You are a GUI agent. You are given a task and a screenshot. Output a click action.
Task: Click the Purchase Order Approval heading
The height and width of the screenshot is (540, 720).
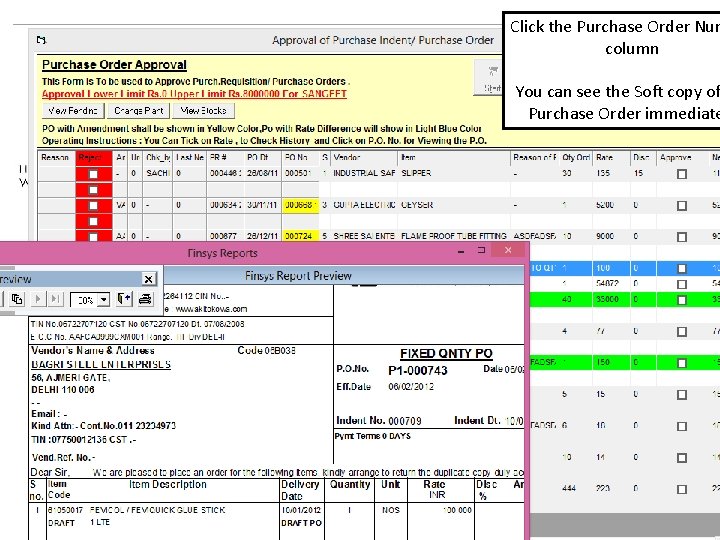click(114, 65)
